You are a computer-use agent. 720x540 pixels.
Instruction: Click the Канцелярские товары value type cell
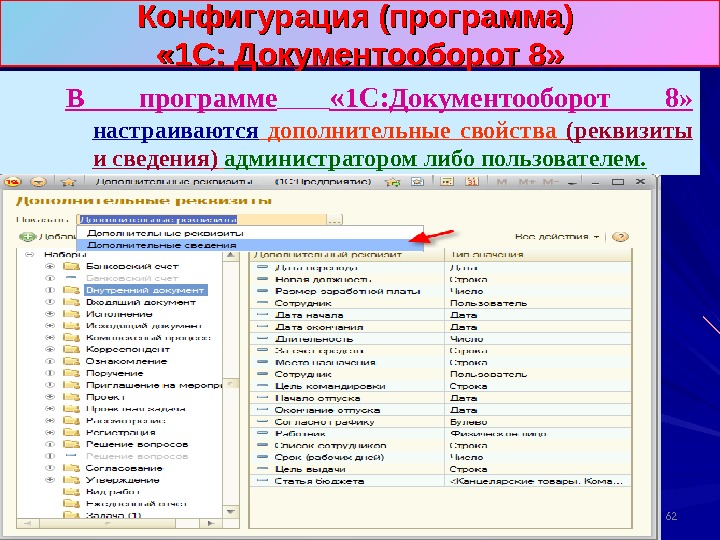pyautogui.click(x=536, y=481)
